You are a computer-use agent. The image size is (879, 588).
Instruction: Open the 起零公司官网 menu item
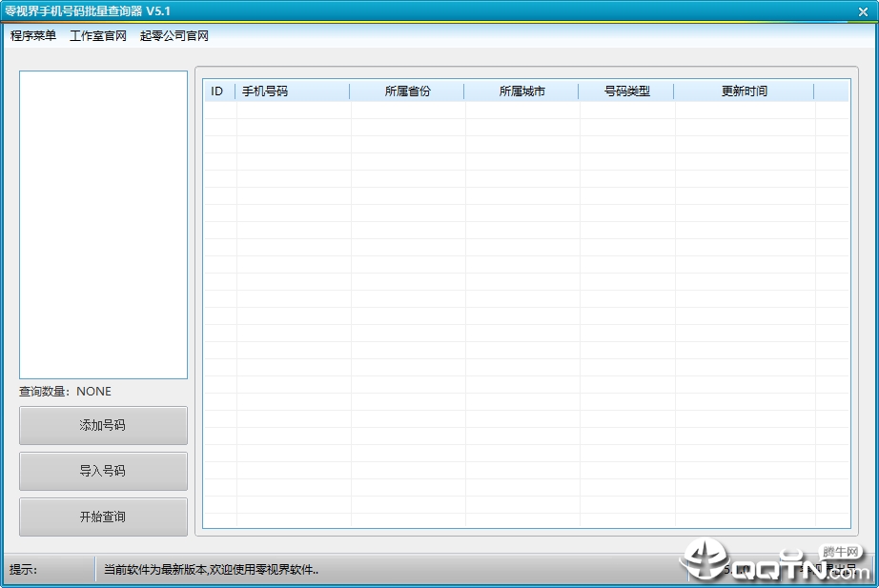coord(174,36)
